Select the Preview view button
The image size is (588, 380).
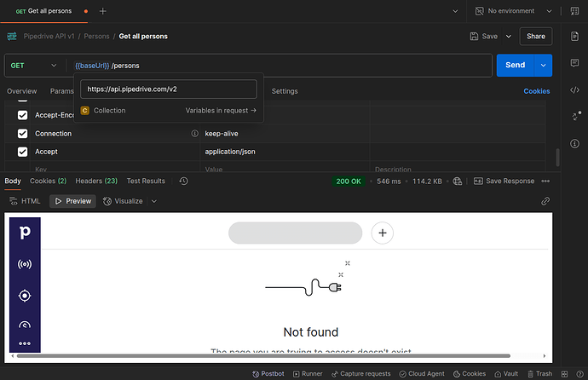[x=72, y=201]
